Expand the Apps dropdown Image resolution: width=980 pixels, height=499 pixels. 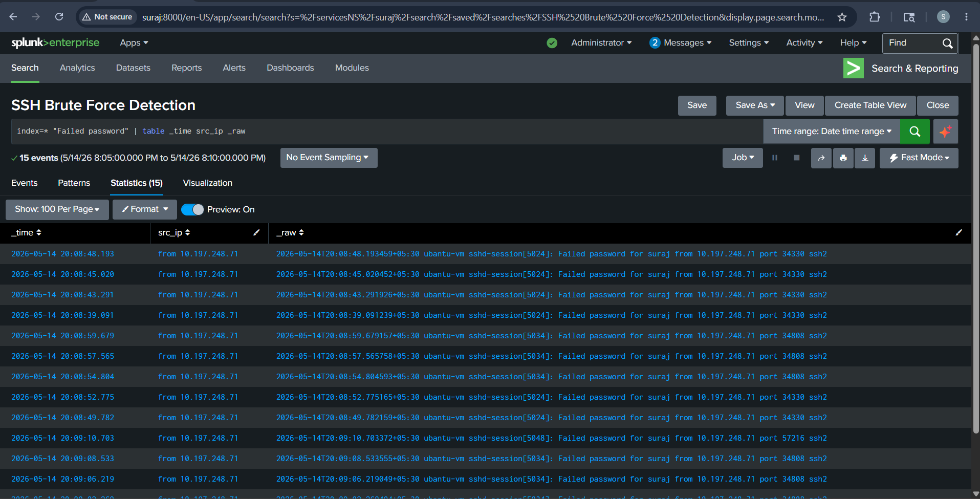(134, 43)
